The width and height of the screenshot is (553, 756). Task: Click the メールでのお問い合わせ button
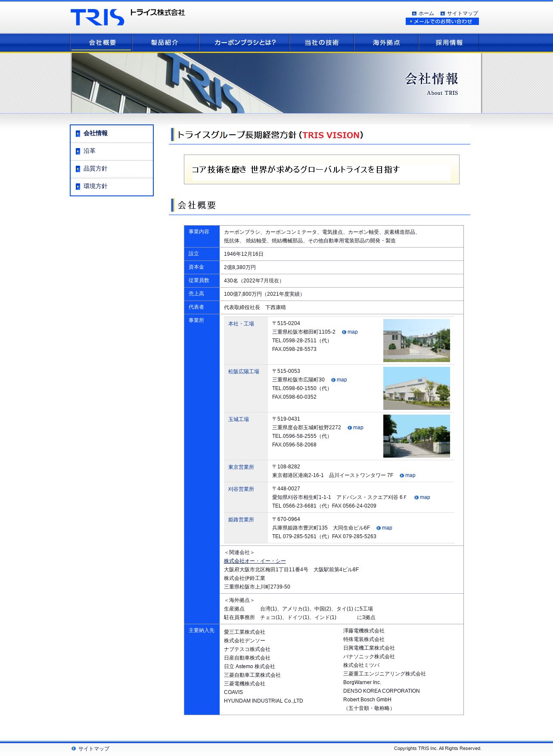pos(442,22)
